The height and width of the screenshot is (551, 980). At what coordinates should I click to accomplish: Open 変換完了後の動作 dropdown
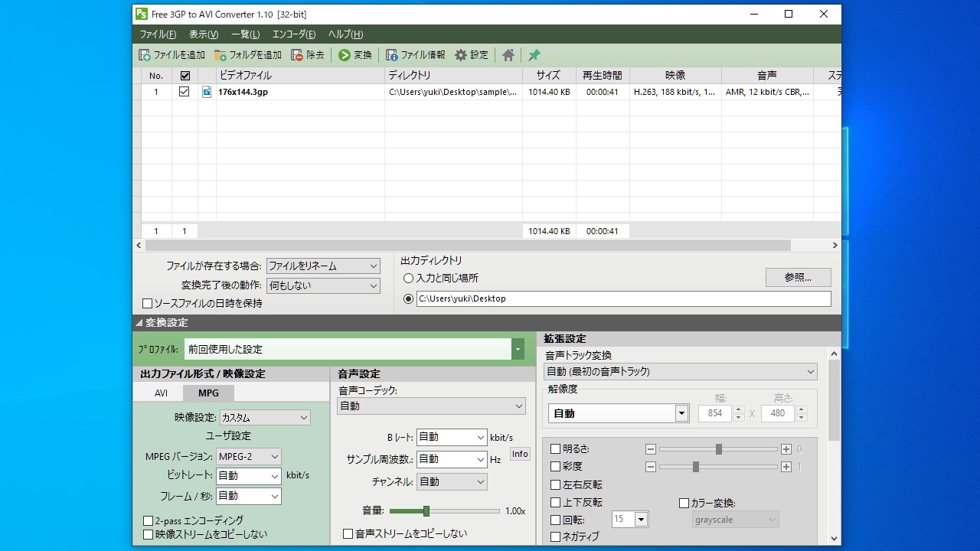[323, 285]
